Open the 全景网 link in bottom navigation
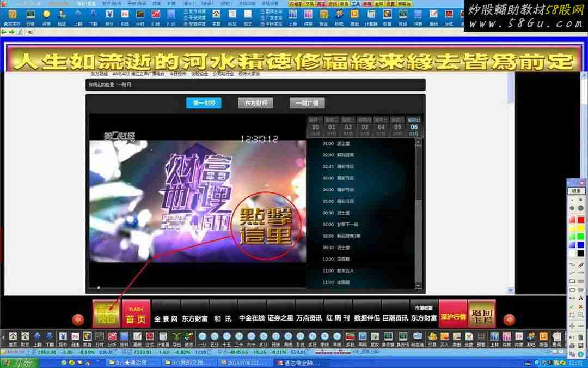This screenshot has height=368, width=588. 166,318
